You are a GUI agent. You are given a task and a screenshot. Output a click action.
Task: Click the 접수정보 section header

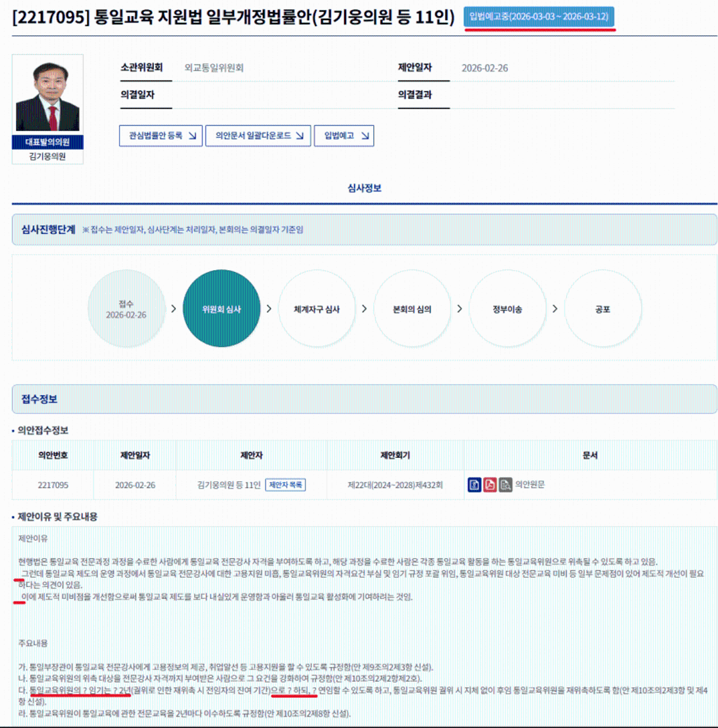coord(40,399)
